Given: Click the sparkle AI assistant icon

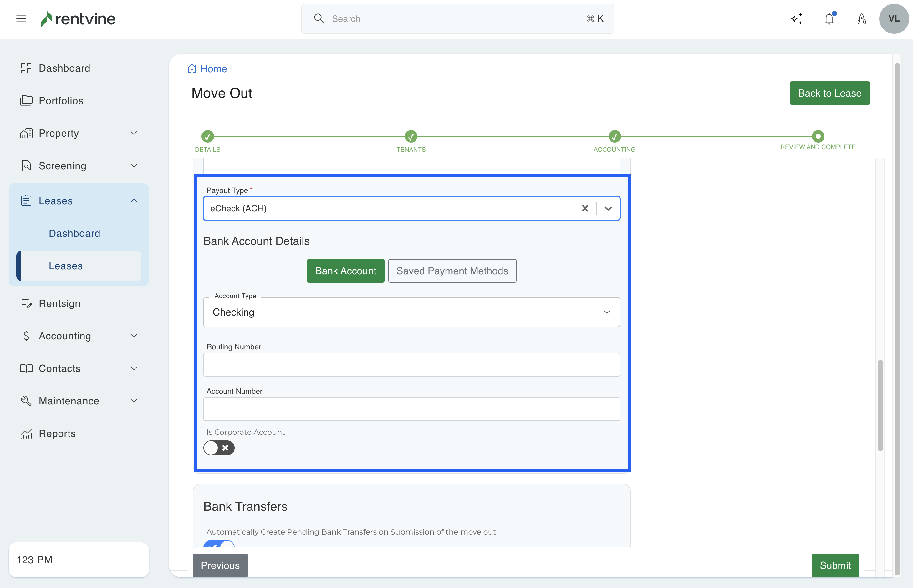Looking at the screenshot, I should click(797, 19).
